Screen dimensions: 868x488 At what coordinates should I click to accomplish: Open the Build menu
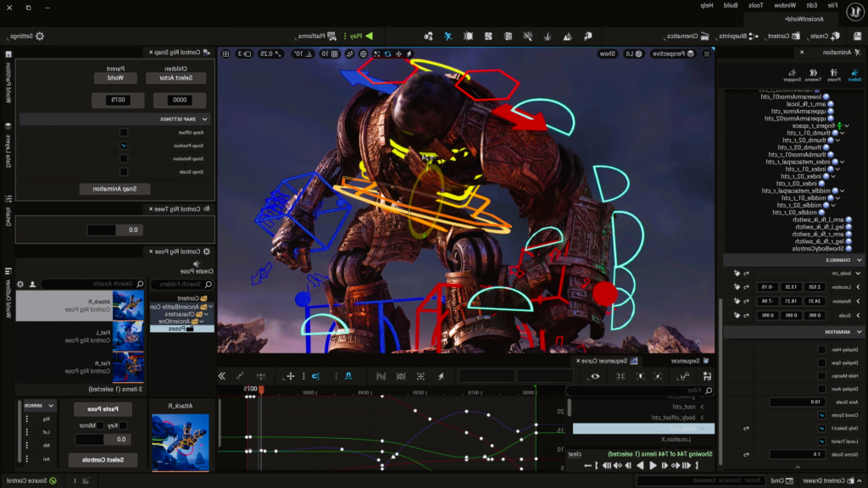[731, 6]
